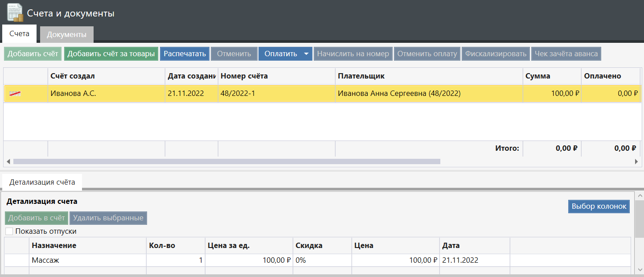Expand the "Оплатить" dropdown arrow
The image size is (644, 277).
[x=306, y=54]
